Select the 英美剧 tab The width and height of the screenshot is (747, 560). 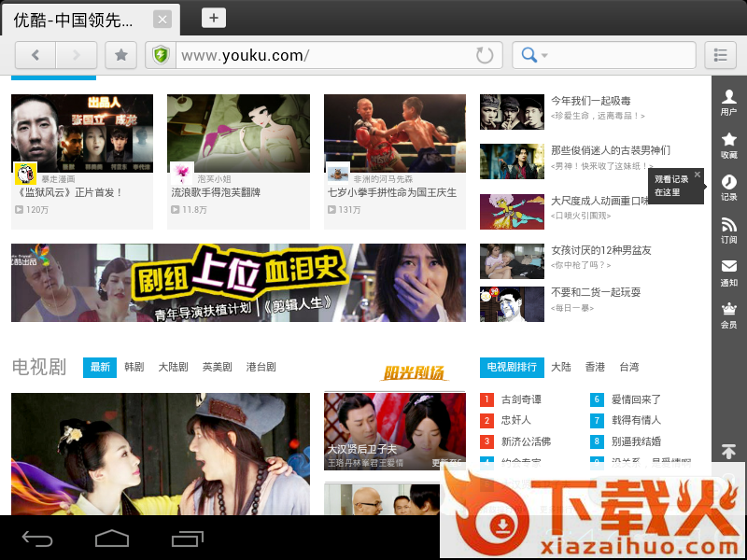coord(217,367)
